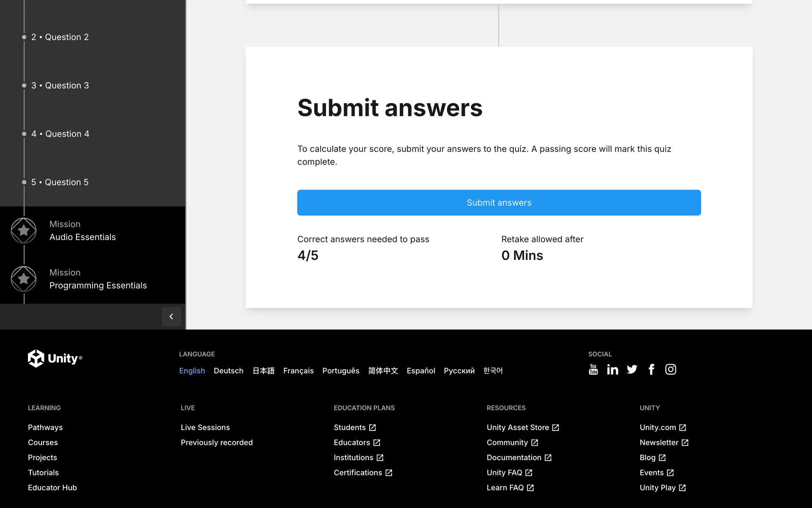
Task: Choose Español as site language
Action: [420, 371]
